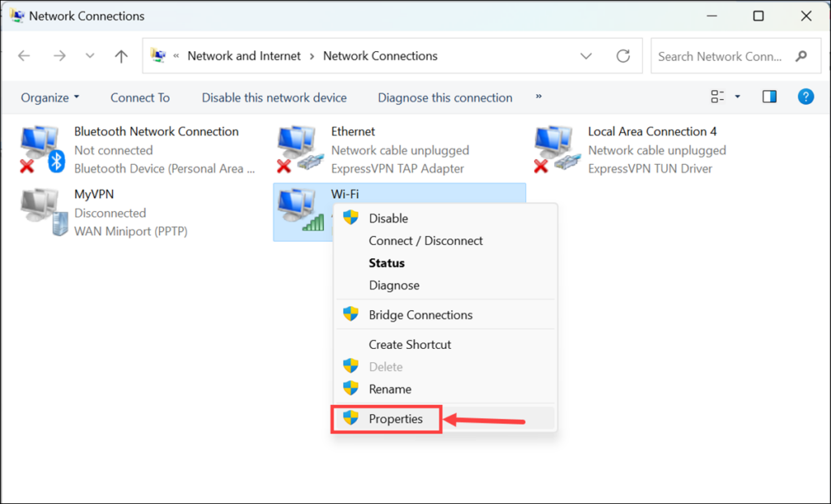Navigate back with the back arrow
The image size is (831, 504).
(24, 56)
